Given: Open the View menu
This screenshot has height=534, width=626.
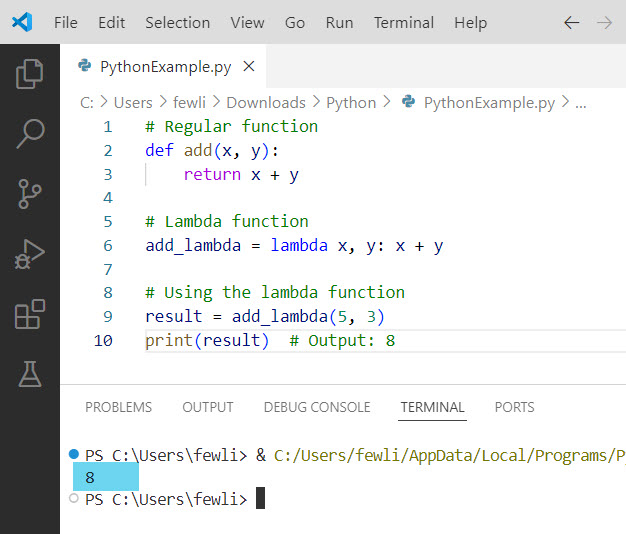Looking at the screenshot, I should pos(247,23).
